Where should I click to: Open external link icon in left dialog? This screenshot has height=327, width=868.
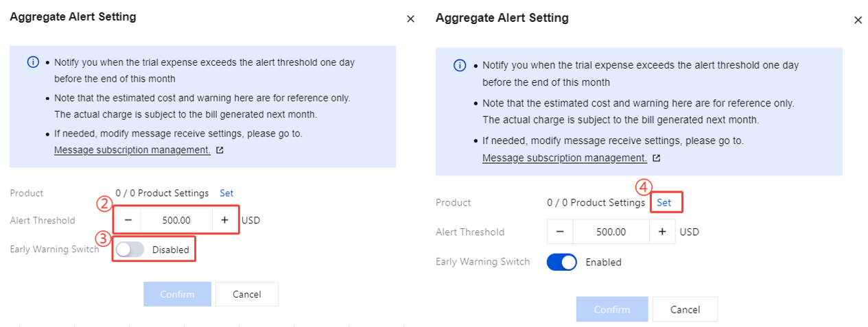tap(220, 150)
